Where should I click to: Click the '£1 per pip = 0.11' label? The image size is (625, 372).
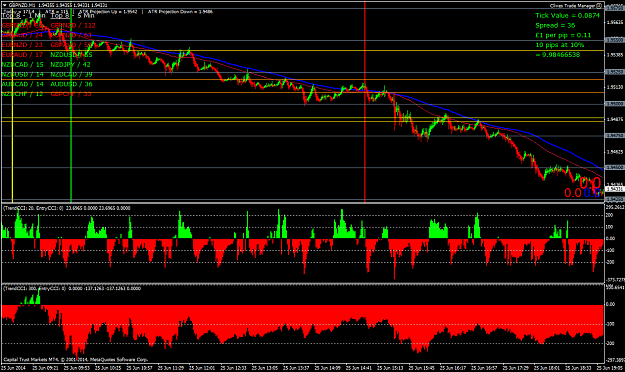(563, 35)
